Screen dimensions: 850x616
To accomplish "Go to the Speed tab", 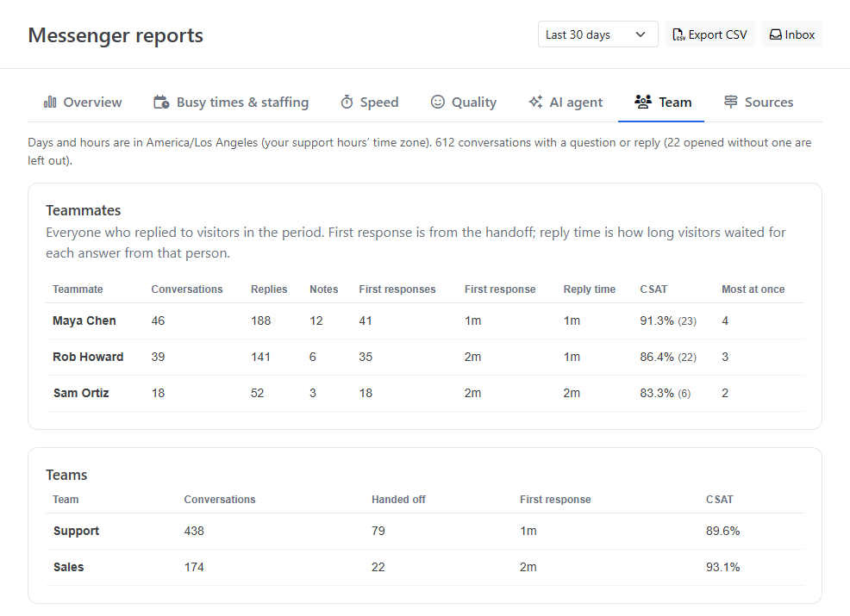I will (369, 102).
